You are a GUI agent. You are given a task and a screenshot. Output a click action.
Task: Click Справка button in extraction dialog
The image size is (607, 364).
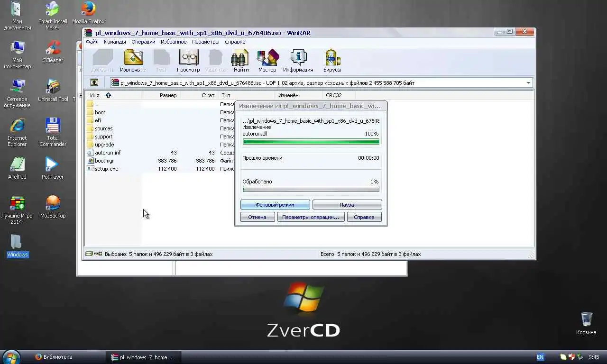point(364,217)
